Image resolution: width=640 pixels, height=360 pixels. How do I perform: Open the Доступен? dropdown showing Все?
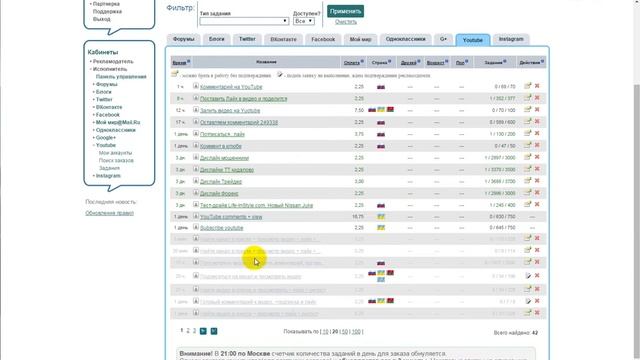pos(304,21)
